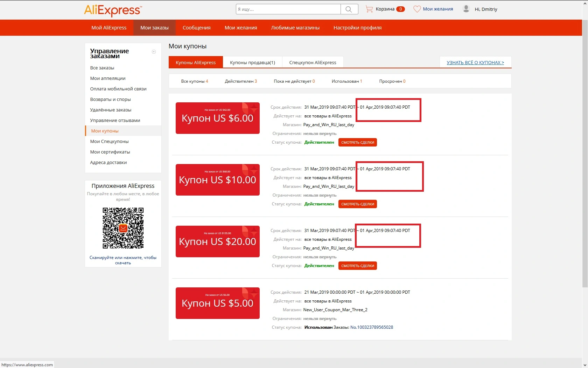588x368 pixels.
Task: Filter by Использован 1 coupons
Action: (347, 81)
